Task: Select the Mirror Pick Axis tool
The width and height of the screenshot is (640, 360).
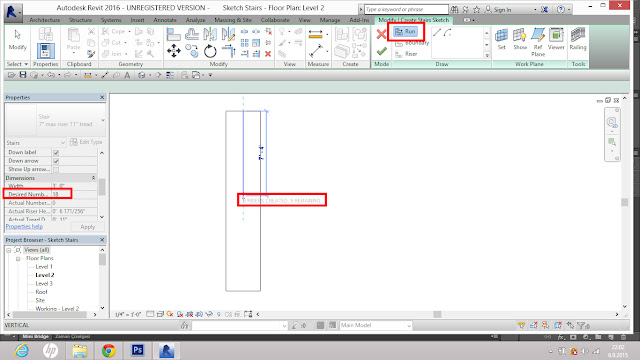Action: [x=210, y=34]
